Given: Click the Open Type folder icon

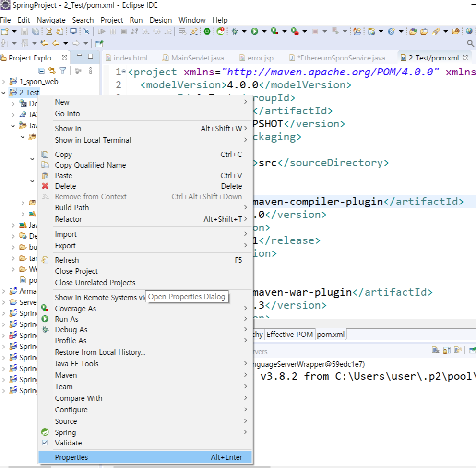Looking at the screenshot, I should coord(413,31).
